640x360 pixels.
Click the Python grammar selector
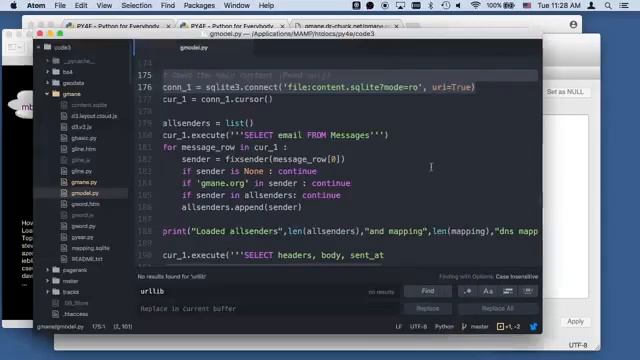point(444,327)
